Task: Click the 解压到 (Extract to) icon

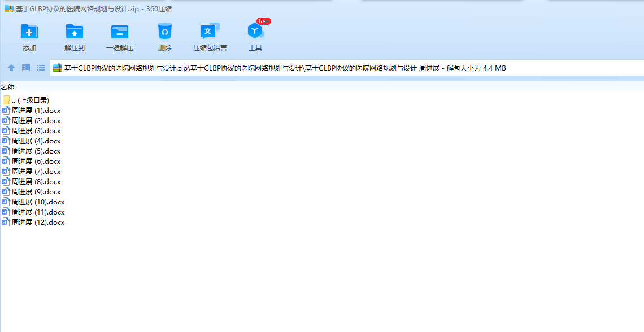Action: point(75,32)
